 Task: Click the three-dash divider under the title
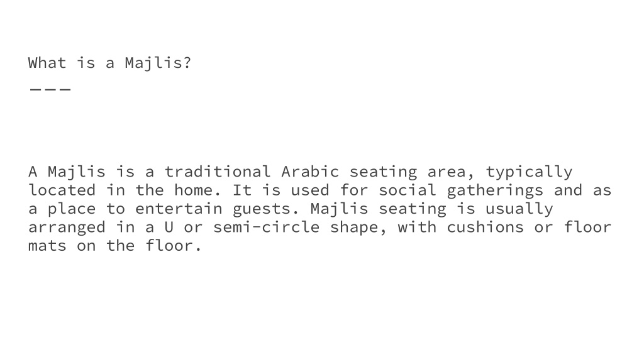tap(50, 89)
